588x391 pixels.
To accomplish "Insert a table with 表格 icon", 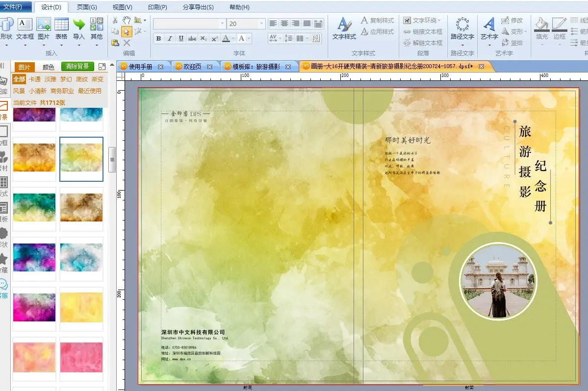I will pyautogui.click(x=61, y=24).
